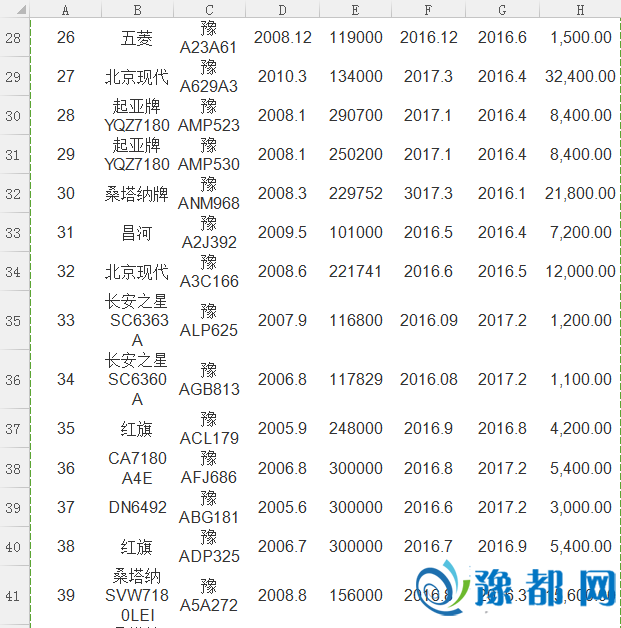Select the 昌河 vehicle cell
This screenshot has height=628, width=621.
pos(137,232)
